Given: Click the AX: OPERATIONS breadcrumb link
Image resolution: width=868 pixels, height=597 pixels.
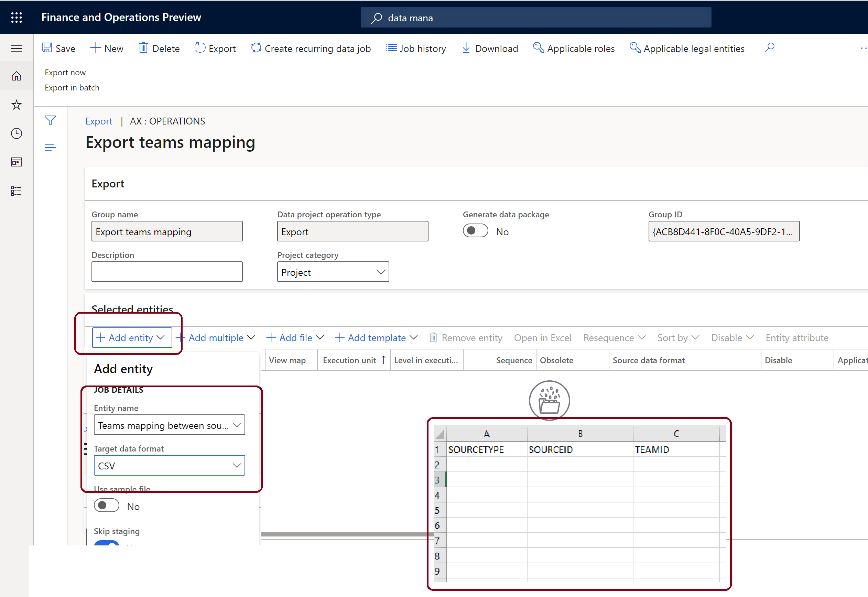Looking at the screenshot, I should [x=167, y=121].
